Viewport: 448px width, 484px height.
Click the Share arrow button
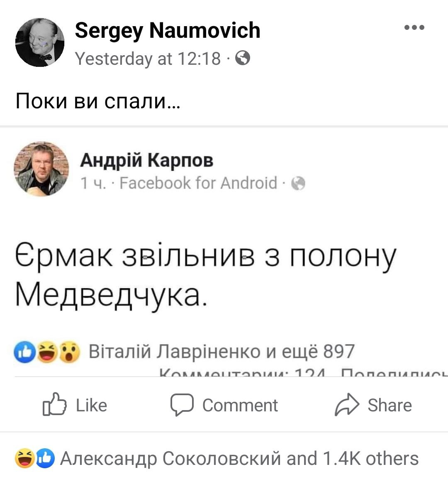373,405
